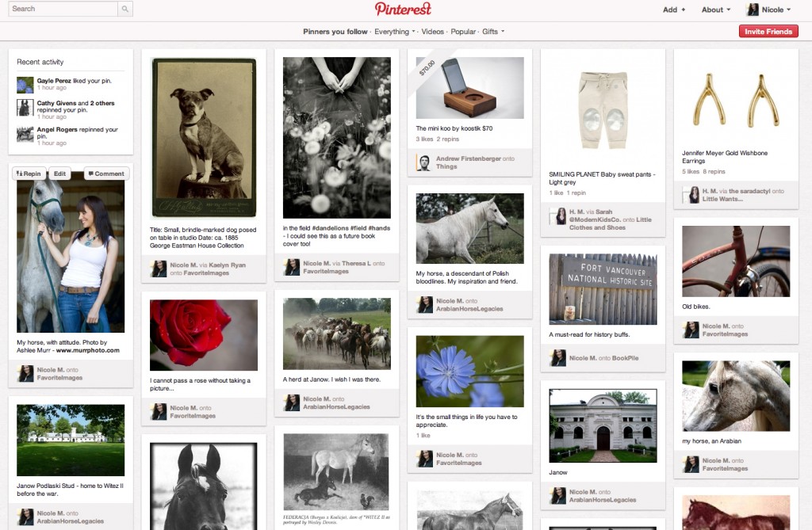
Task: Switch to the Videos feed
Action: tap(432, 32)
